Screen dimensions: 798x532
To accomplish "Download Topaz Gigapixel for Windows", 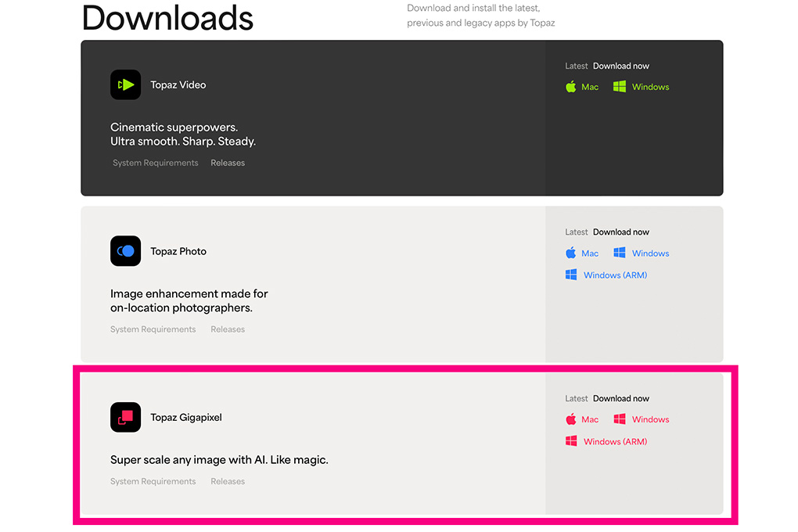I will pyautogui.click(x=650, y=419).
